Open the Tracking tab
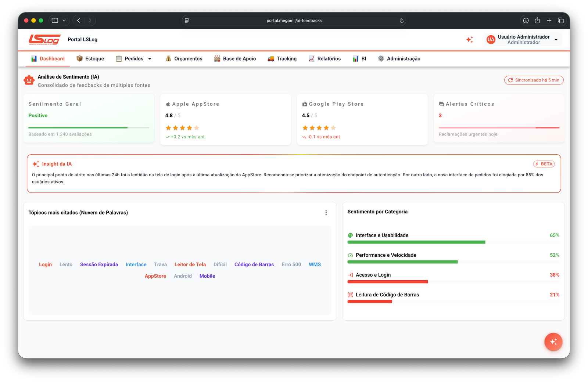Screen dimensions: 588x382 [282, 59]
